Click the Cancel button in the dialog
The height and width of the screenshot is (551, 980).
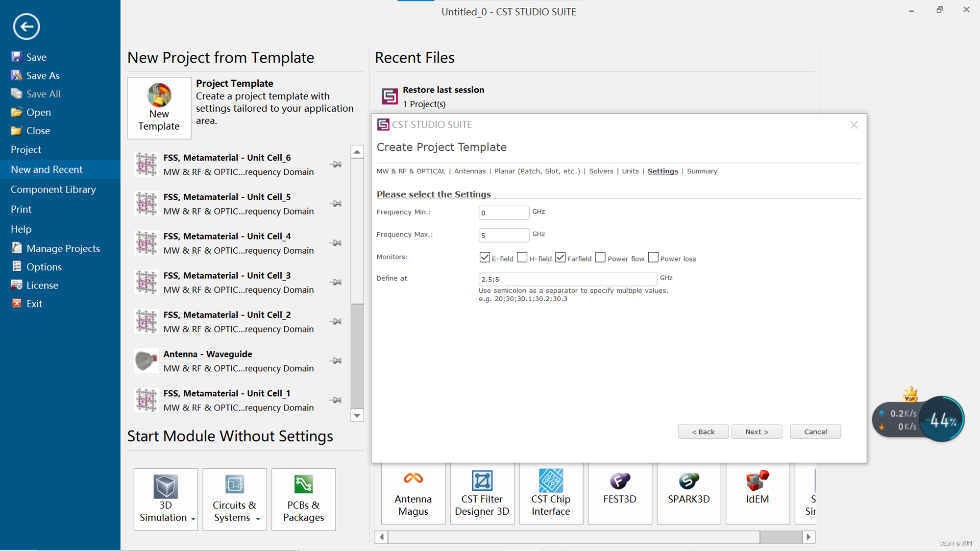pyautogui.click(x=815, y=431)
